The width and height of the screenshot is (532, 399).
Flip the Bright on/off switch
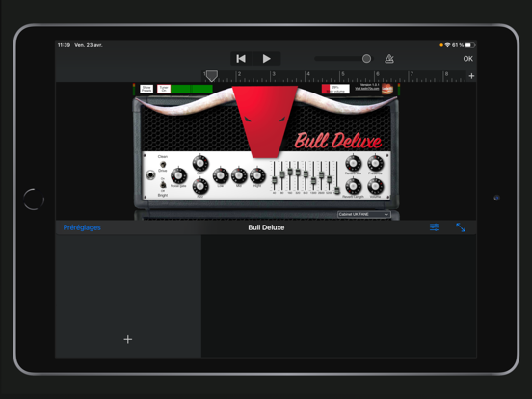163,185
